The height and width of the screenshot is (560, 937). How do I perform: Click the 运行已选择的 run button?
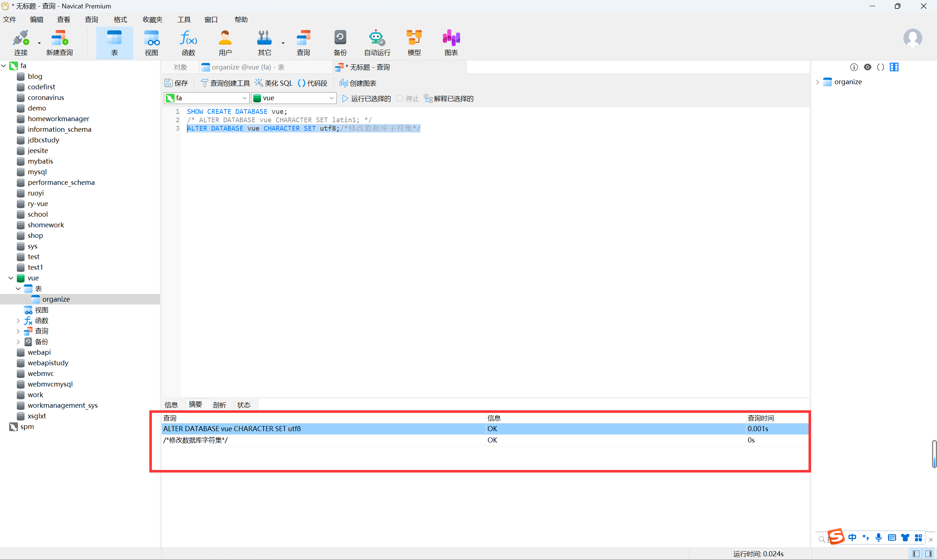pos(367,98)
